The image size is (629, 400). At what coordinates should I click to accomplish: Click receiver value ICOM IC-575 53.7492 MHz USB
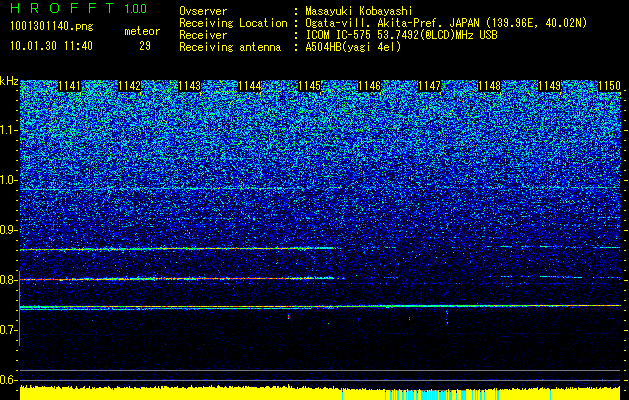point(401,35)
